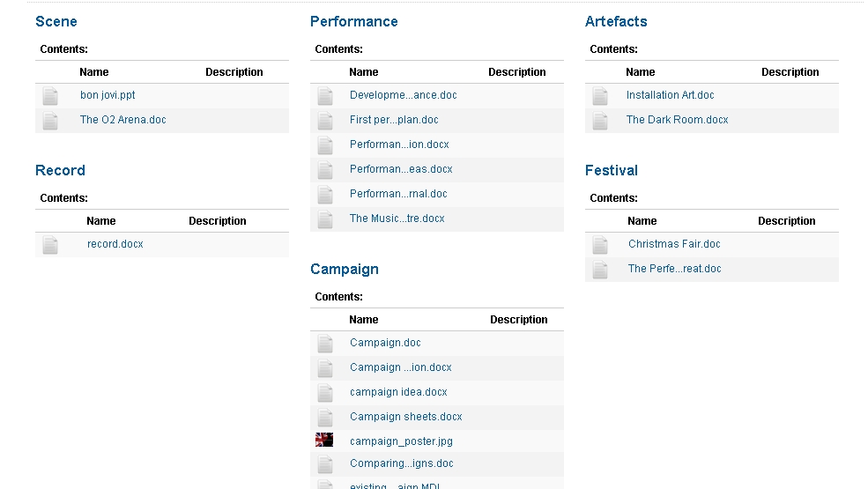Click the Name column header under Scene
This screenshot has height=489, width=868.
click(94, 72)
